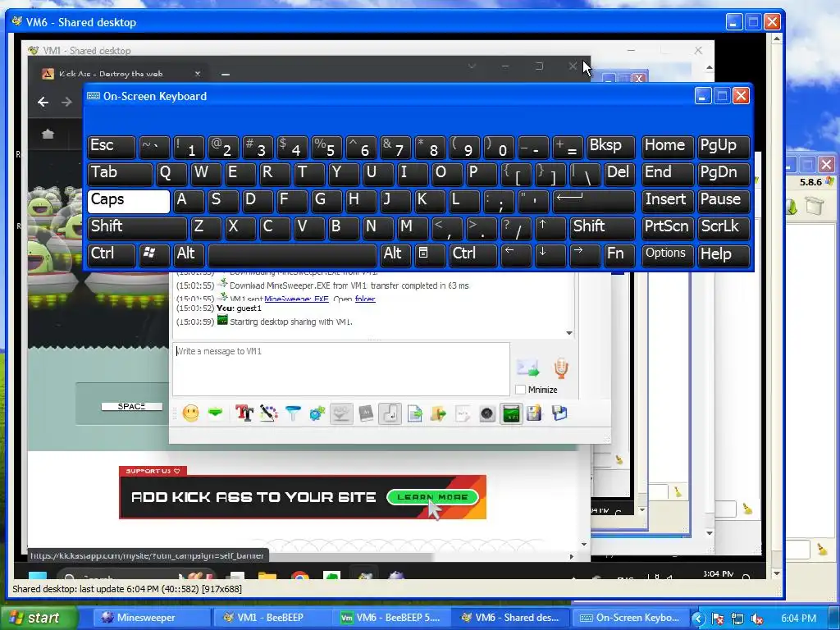Image resolution: width=840 pixels, height=630 pixels.
Task: Toggle the Enter-key send icon in chat toolbar
Action: [x=390, y=413]
